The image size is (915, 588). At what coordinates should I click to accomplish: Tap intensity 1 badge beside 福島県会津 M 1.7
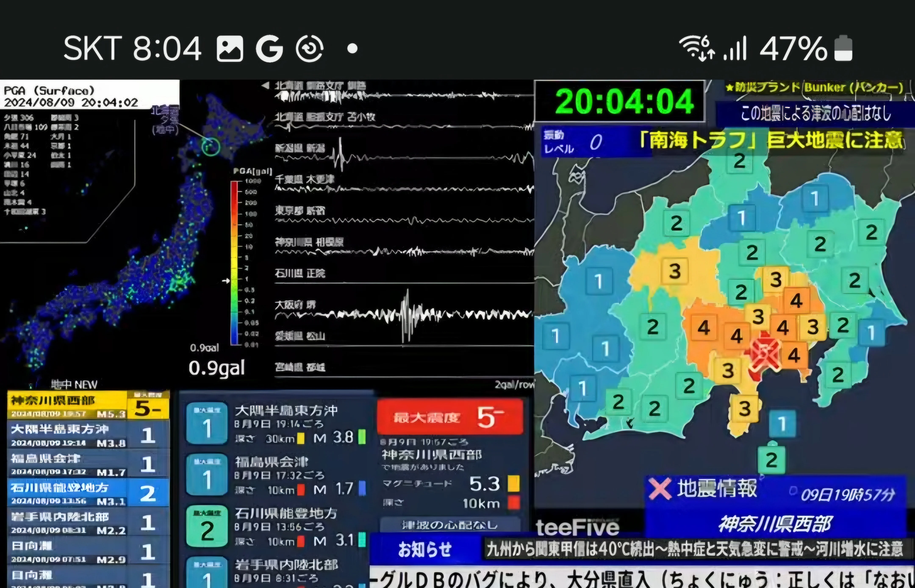(207, 475)
